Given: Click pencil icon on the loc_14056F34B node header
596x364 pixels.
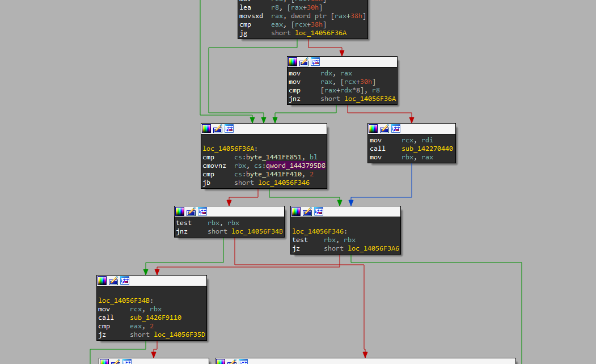Looking at the screenshot, I should pos(113,281).
